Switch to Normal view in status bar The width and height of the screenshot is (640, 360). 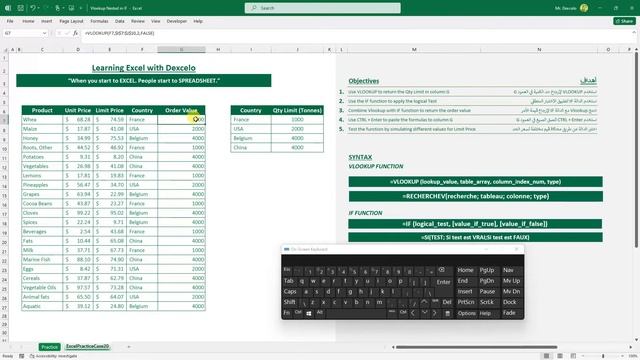(x=546, y=356)
